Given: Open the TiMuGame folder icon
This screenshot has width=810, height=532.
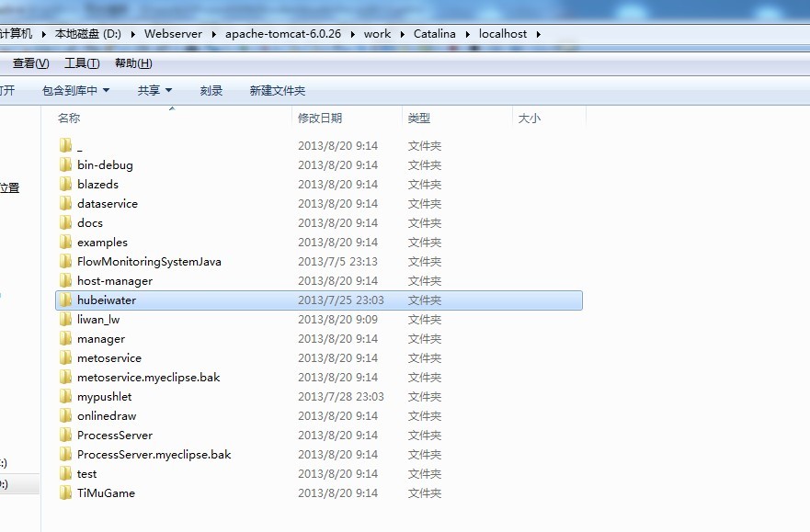Looking at the screenshot, I should tap(66, 492).
